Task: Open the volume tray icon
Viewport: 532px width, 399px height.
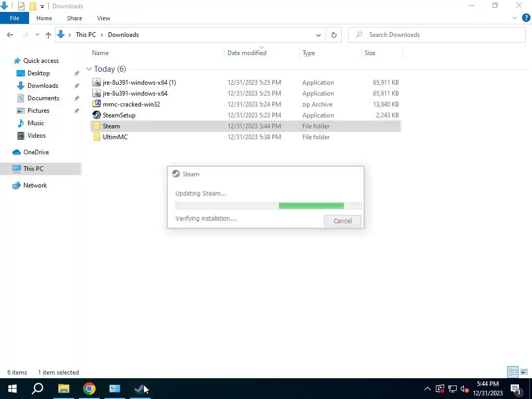Action: pyautogui.click(x=464, y=389)
